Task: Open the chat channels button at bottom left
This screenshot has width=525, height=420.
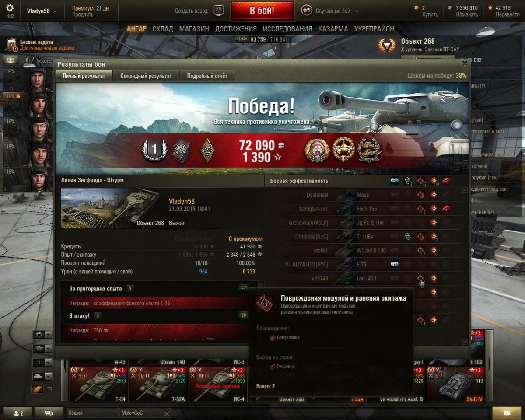Action: click(49, 413)
